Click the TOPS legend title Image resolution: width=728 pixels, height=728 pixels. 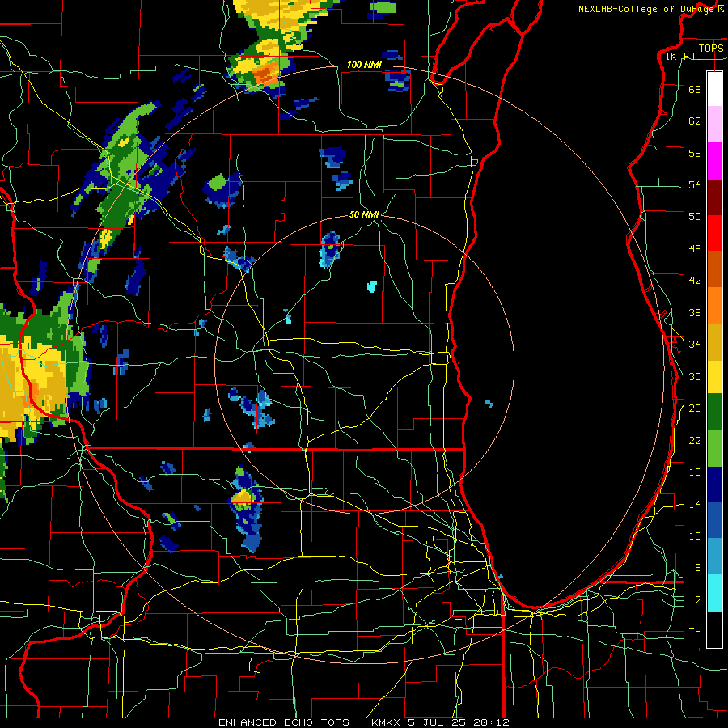coord(711,49)
